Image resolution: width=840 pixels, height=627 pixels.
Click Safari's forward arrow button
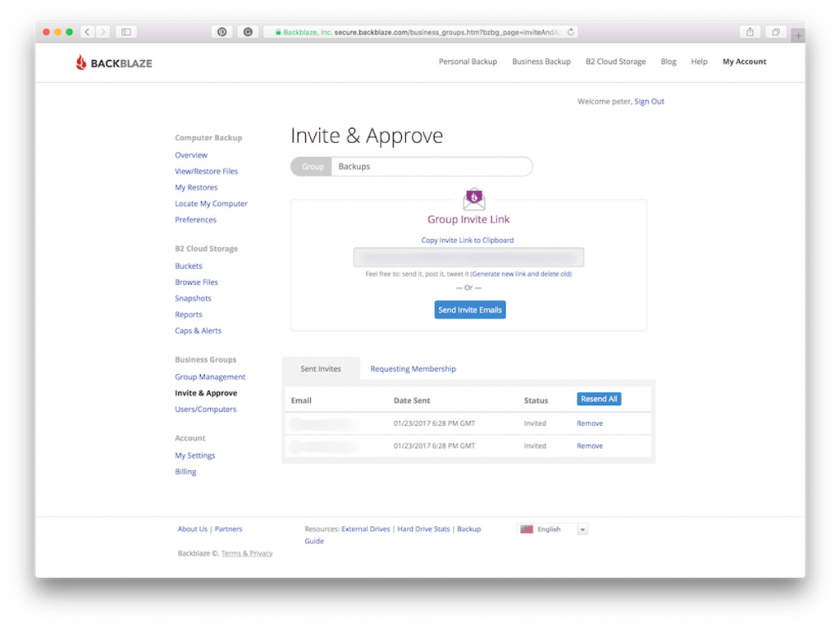coord(103,32)
